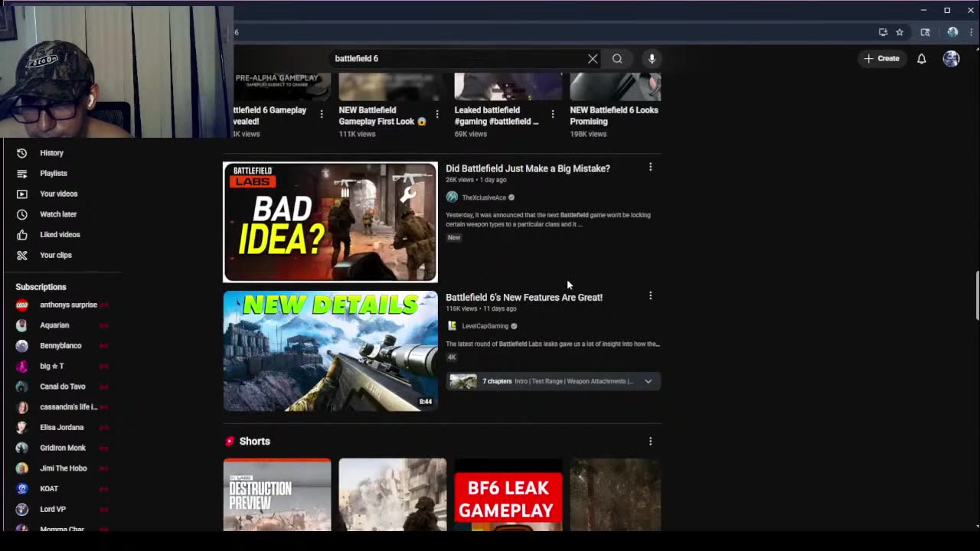Image resolution: width=980 pixels, height=551 pixels.
Task: Open Elisa Jordana subscription channel
Action: pyautogui.click(x=61, y=427)
